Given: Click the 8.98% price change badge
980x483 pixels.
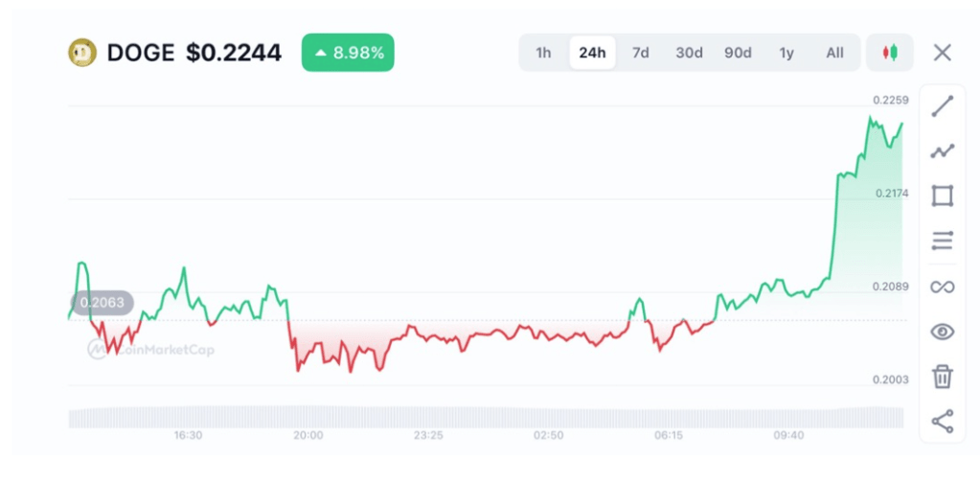Looking at the screenshot, I should coord(348,53).
